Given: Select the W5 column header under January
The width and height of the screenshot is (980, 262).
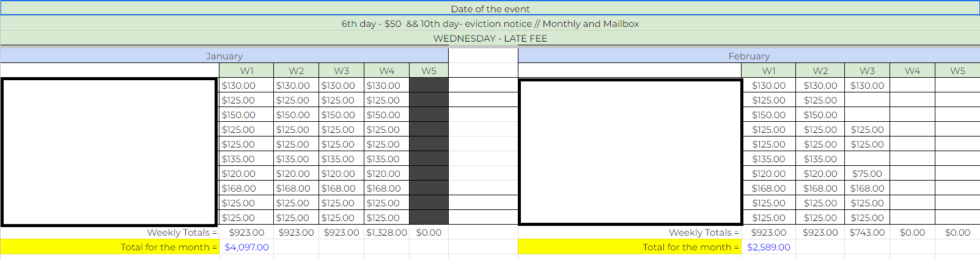Looking at the screenshot, I should (429, 70).
